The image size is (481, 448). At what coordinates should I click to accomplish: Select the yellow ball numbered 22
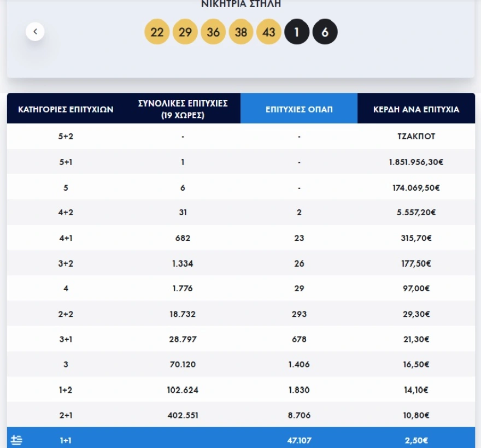(x=157, y=32)
